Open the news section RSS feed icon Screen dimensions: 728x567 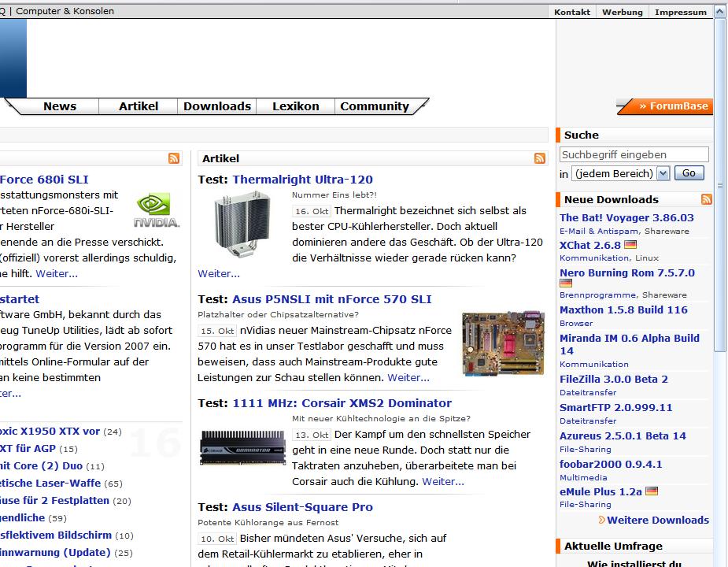[x=174, y=158]
